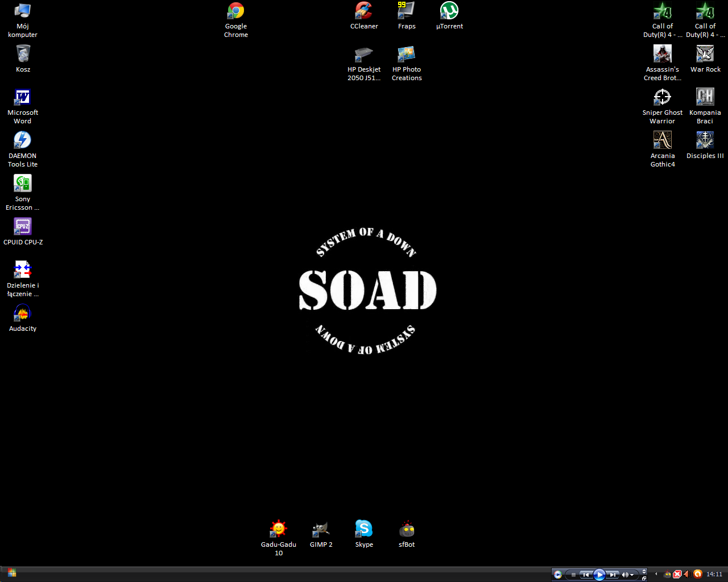Select the Assassin's Creed Brotherhood shortcut
Image resolution: width=728 pixels, height=582 pixels.
[x=663, y=63]
